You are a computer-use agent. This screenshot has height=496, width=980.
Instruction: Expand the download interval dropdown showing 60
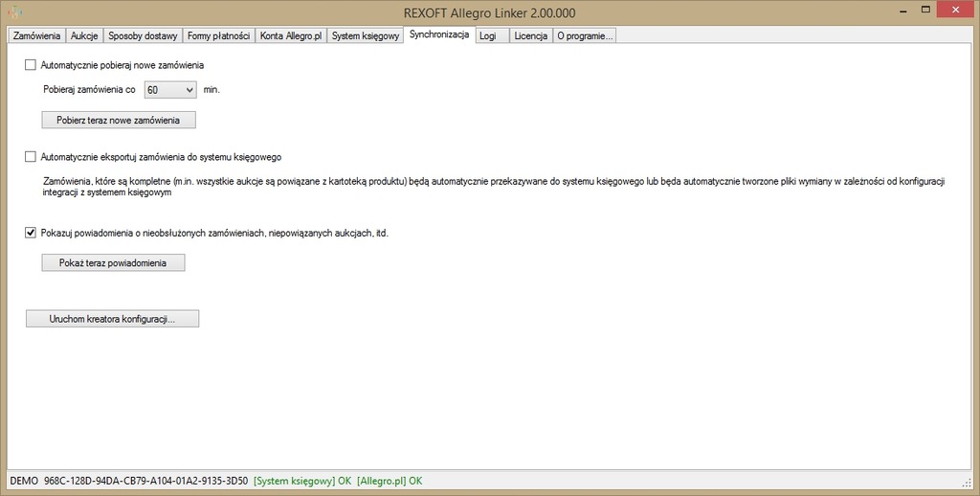tap(170, 90)
